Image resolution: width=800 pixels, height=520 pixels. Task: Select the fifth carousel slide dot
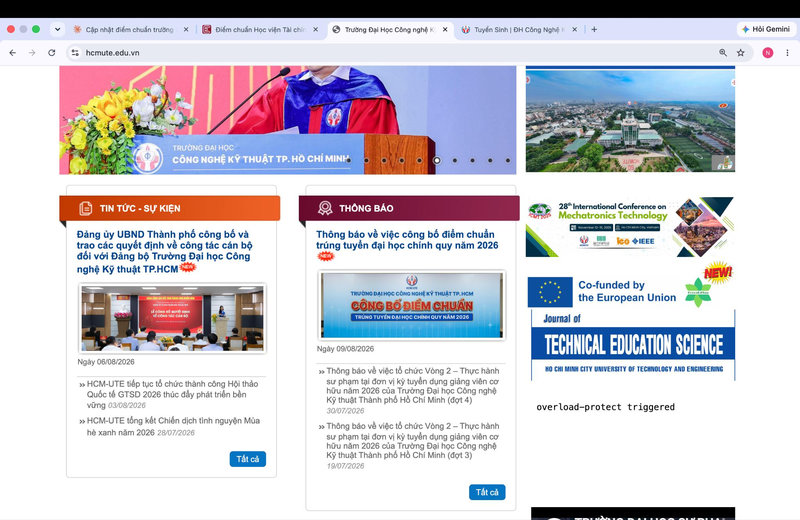[x=419, y=160]
